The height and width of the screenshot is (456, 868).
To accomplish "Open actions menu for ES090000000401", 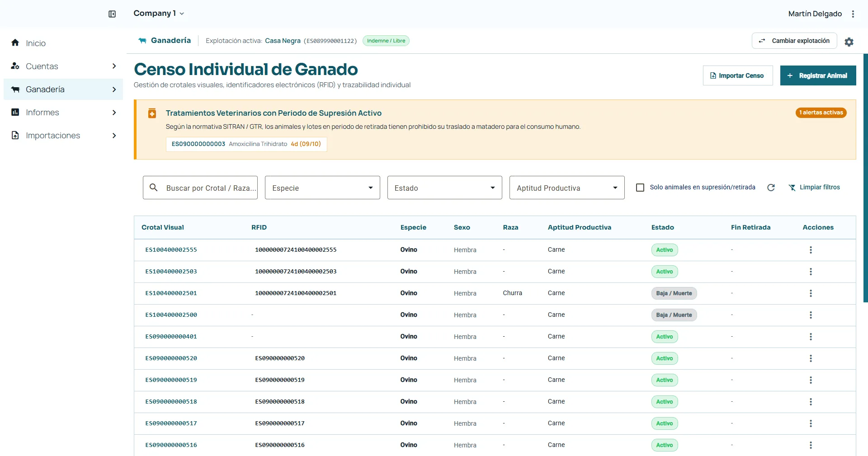I will click(x=811, y=337).
